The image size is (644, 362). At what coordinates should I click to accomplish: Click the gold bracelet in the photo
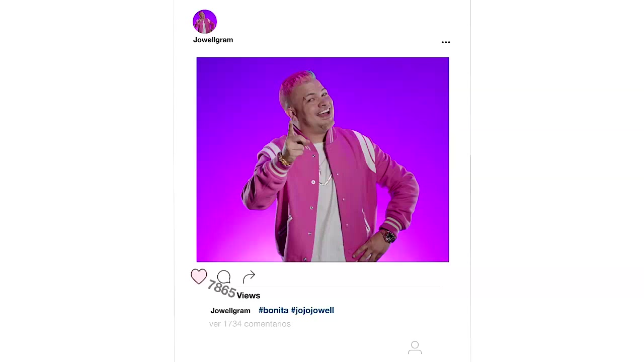pos(284,160)
